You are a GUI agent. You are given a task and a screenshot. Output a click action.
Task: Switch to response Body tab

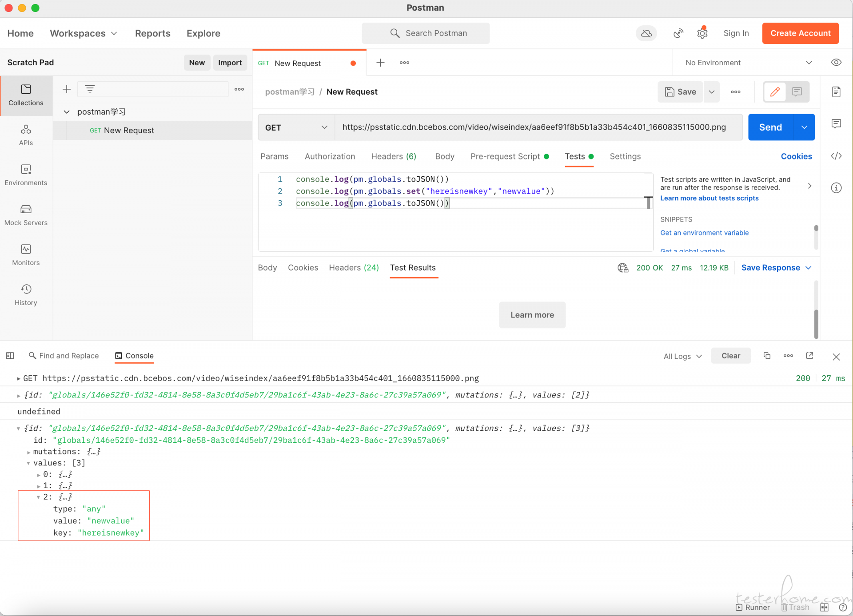(267, 268)
